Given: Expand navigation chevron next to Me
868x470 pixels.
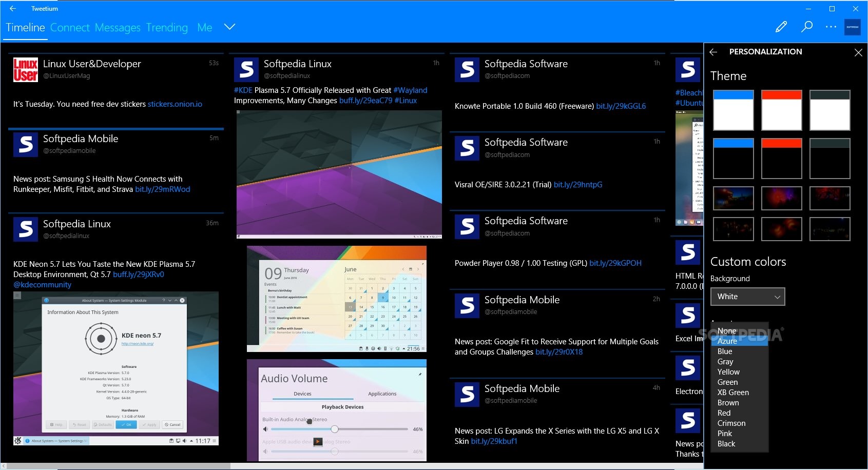Looking at the screenshot, I should (229, 27).
